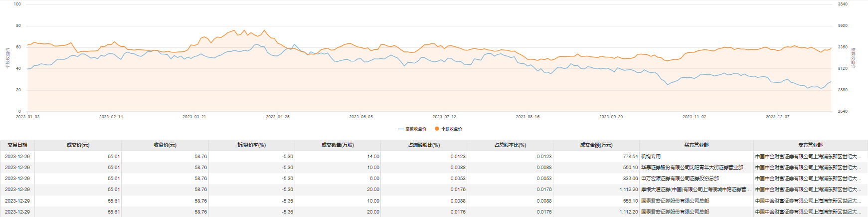The width and height of the screenshot is (868, 217).
Task: Click the 3360 right-axis value
Action: pos(843,47)
